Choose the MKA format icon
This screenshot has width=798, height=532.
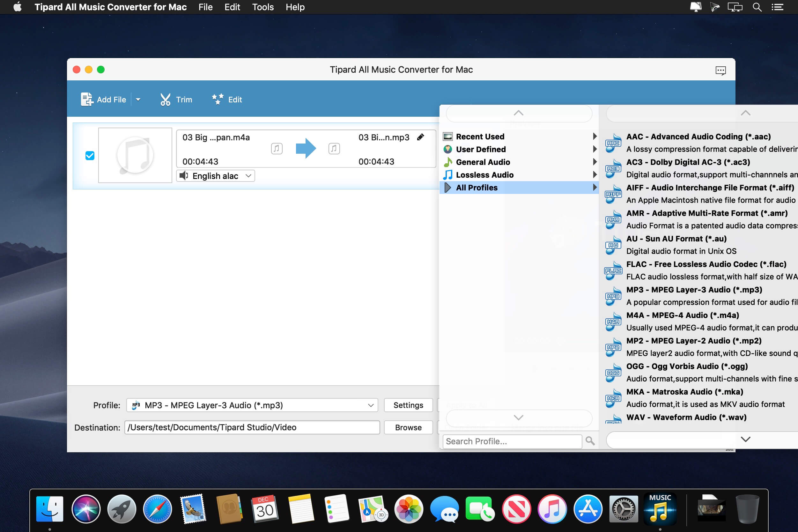pyautogui.click(x=613, y=398)
